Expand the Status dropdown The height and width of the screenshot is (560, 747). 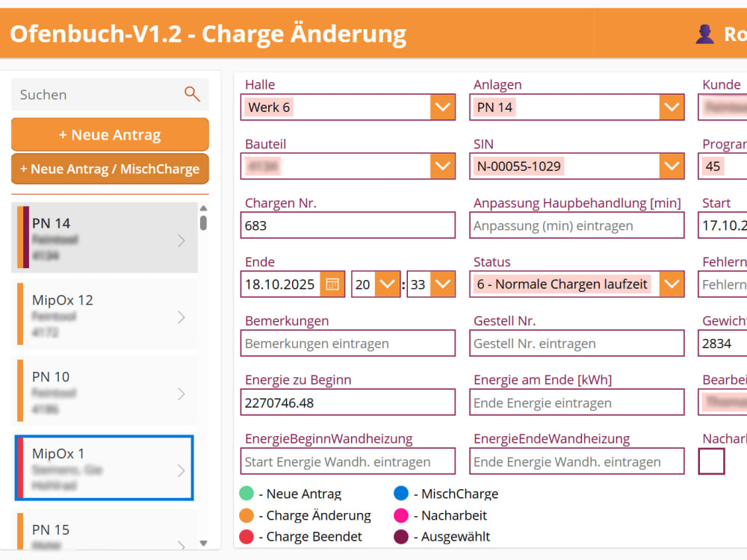(672, 284)
